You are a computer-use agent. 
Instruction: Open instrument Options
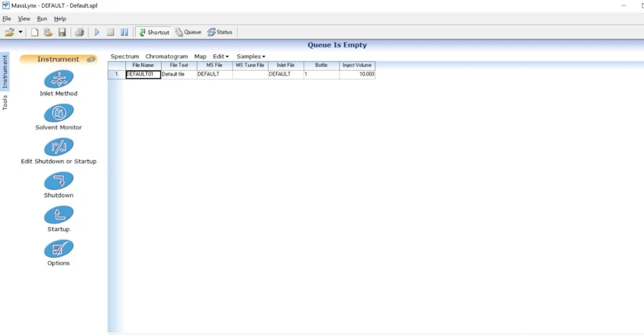pos(58,248)
